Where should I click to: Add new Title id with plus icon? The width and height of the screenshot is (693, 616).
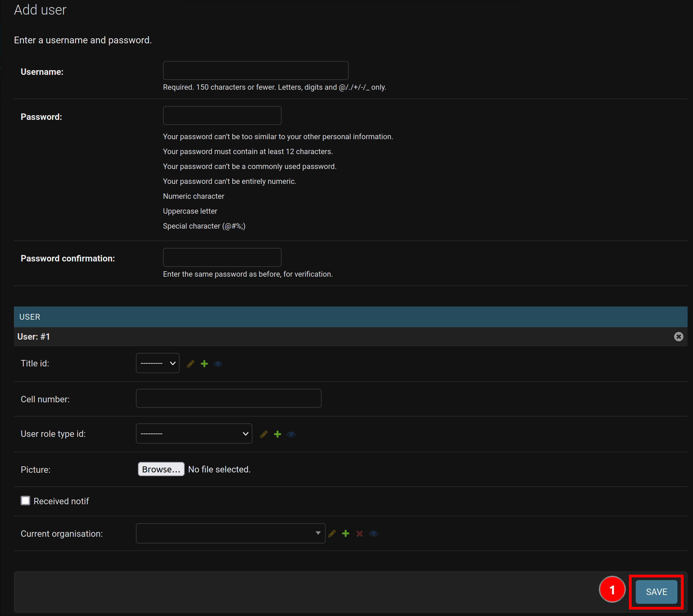pos(204,364)
